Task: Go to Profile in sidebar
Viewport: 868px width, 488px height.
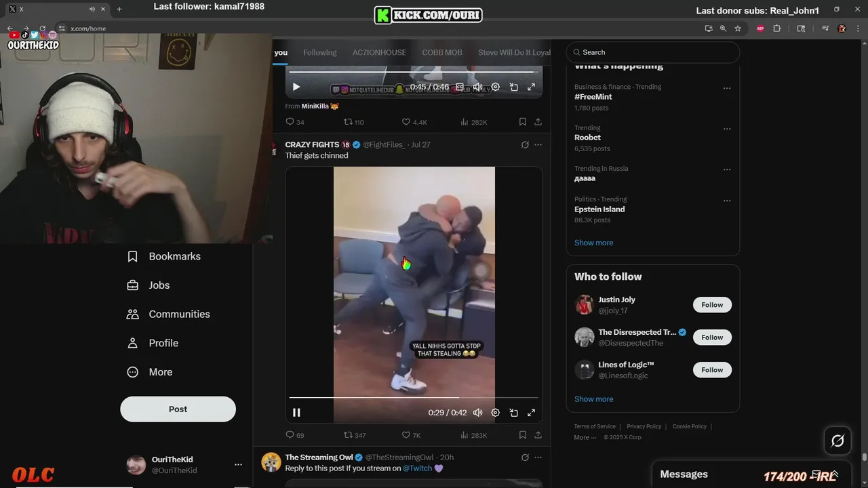Action: click(x=153, y=343)
